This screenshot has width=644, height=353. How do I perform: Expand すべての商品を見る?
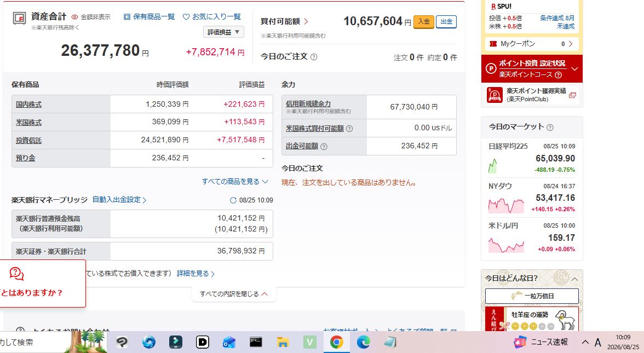(x=235, y=182)
